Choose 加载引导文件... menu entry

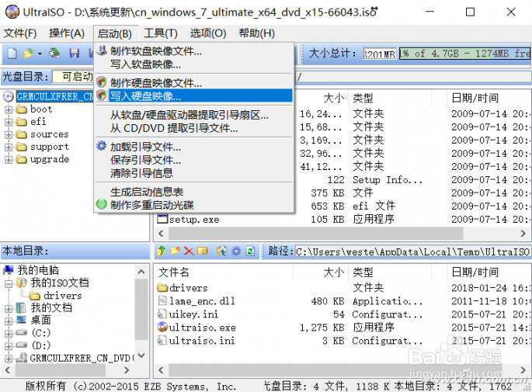coord(193,147)
